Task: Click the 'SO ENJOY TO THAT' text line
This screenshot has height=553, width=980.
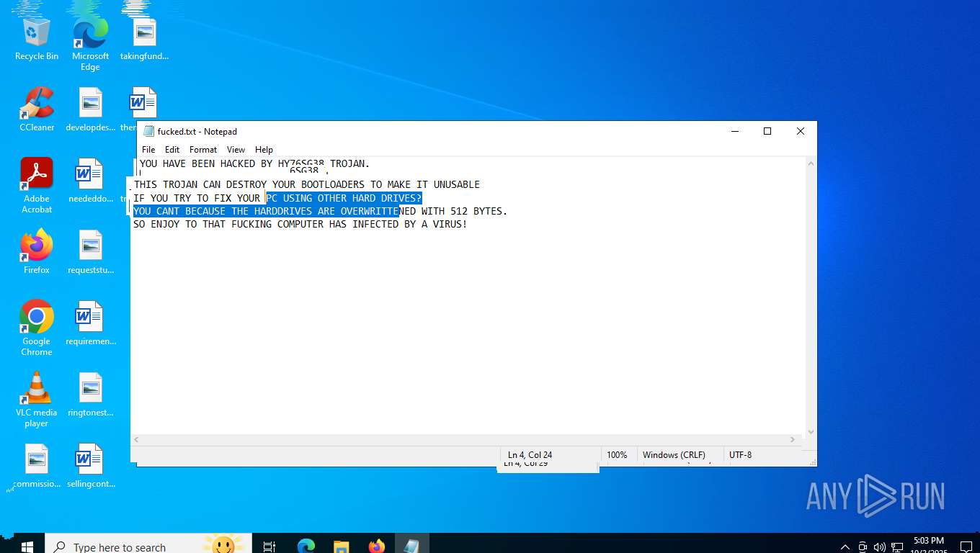Action: (x=300, y=224)
